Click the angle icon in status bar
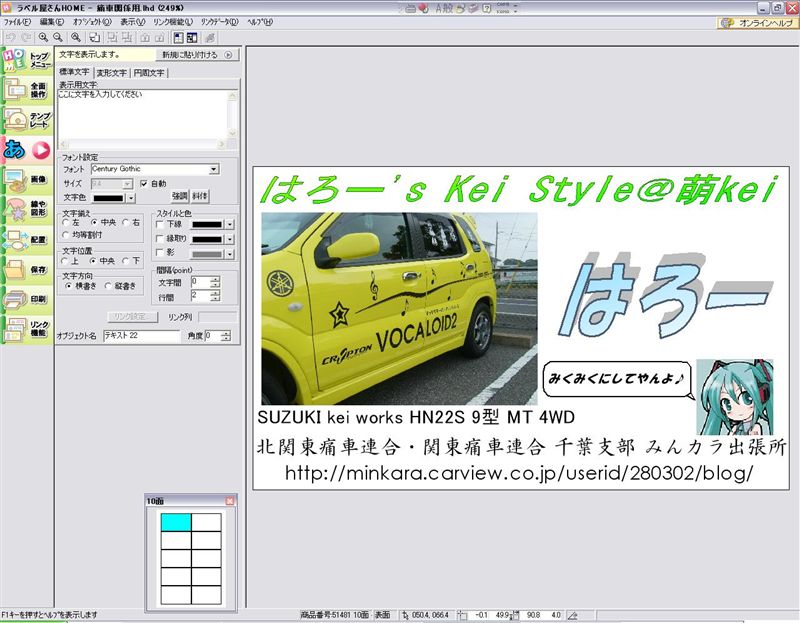 point(572,615)
